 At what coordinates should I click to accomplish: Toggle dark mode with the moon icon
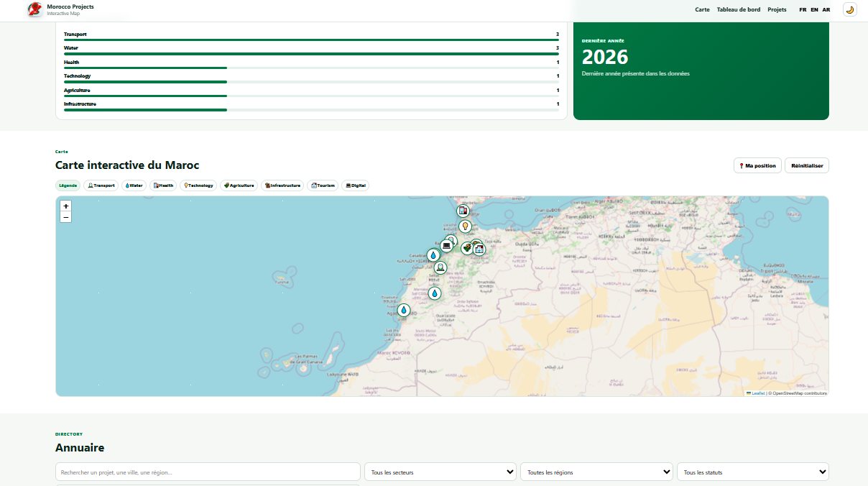click(x=849, y=9)
